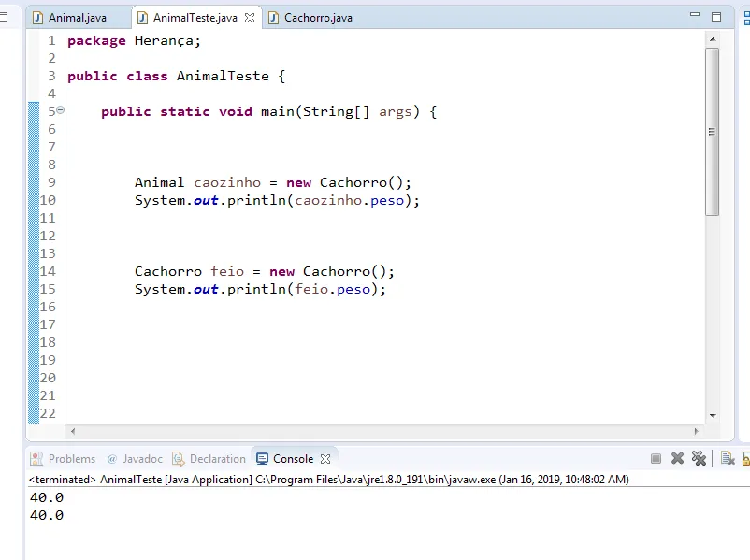750x560 pixels.
Task: Click the Java file icon on Animal.java tab
Action: pos(37,18)
